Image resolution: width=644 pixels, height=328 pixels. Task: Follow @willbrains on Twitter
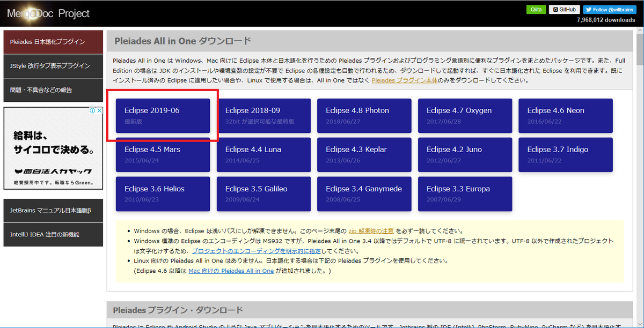click(610, 10)
